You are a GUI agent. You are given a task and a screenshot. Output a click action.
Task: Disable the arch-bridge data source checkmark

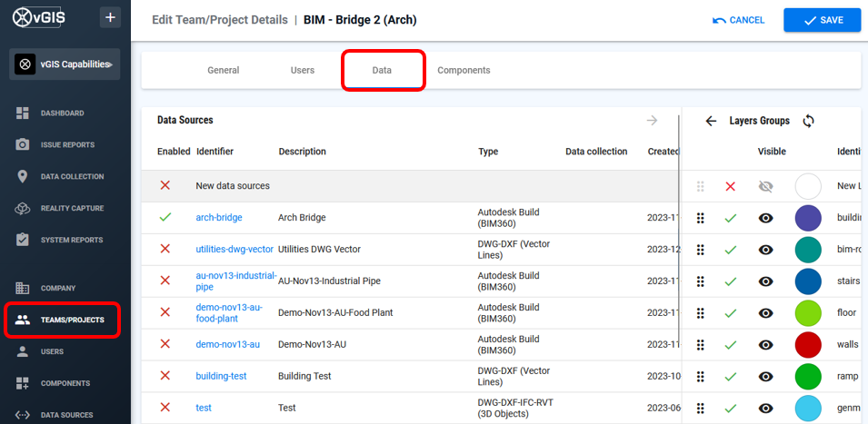point(165,217)
